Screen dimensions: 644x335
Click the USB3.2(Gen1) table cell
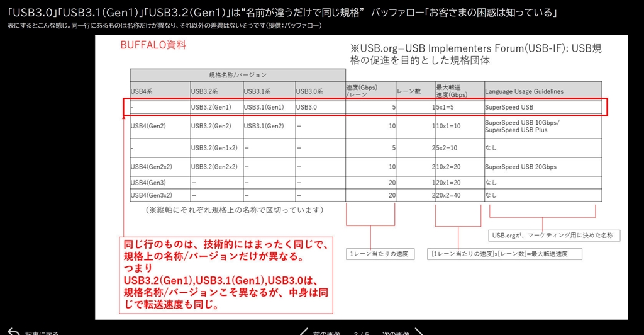tap(216, 107)
